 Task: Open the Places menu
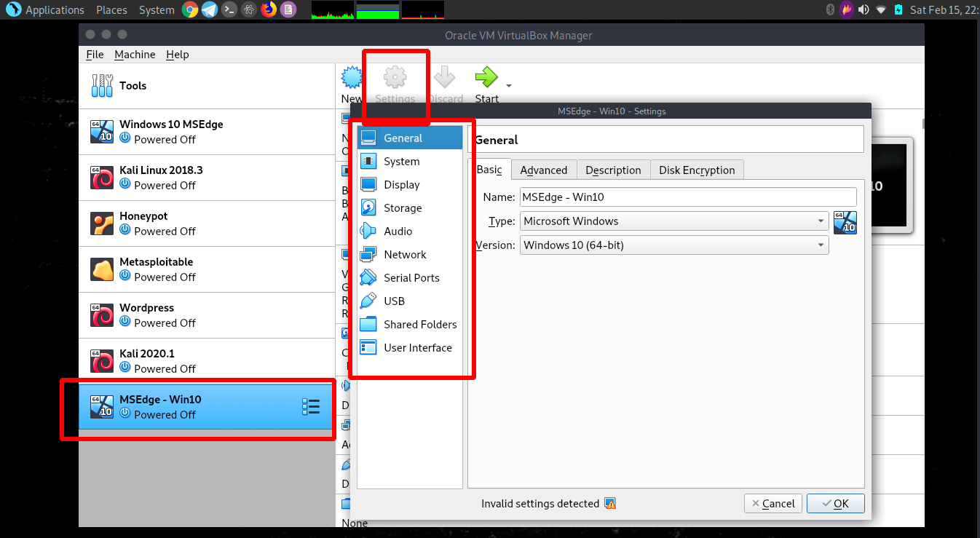(x=111, y=9)
